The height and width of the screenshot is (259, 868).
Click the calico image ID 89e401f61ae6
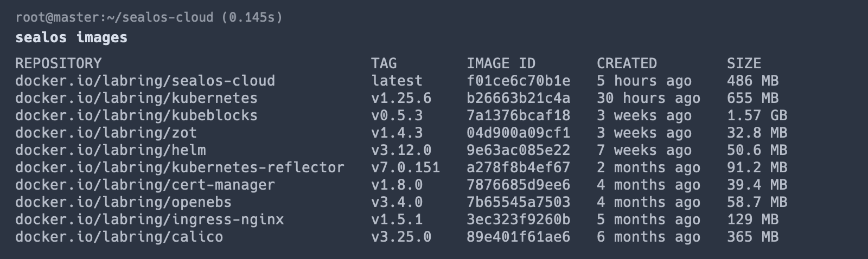518,237
